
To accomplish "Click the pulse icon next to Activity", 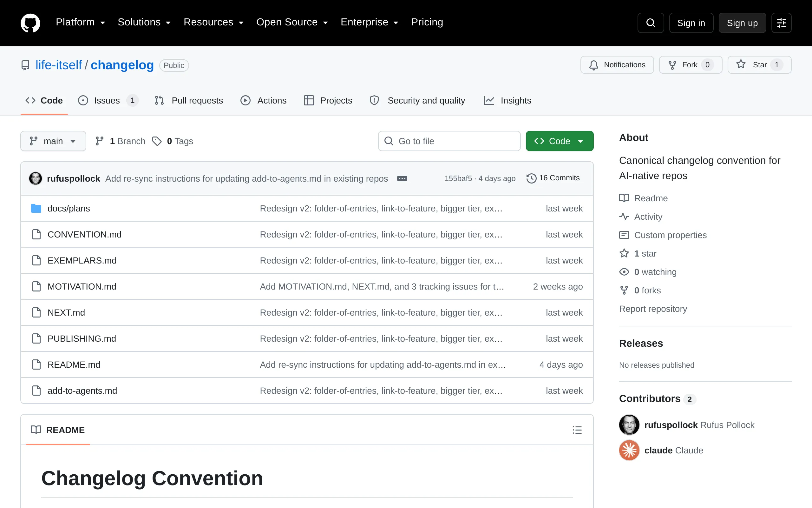I will (624, 216).
